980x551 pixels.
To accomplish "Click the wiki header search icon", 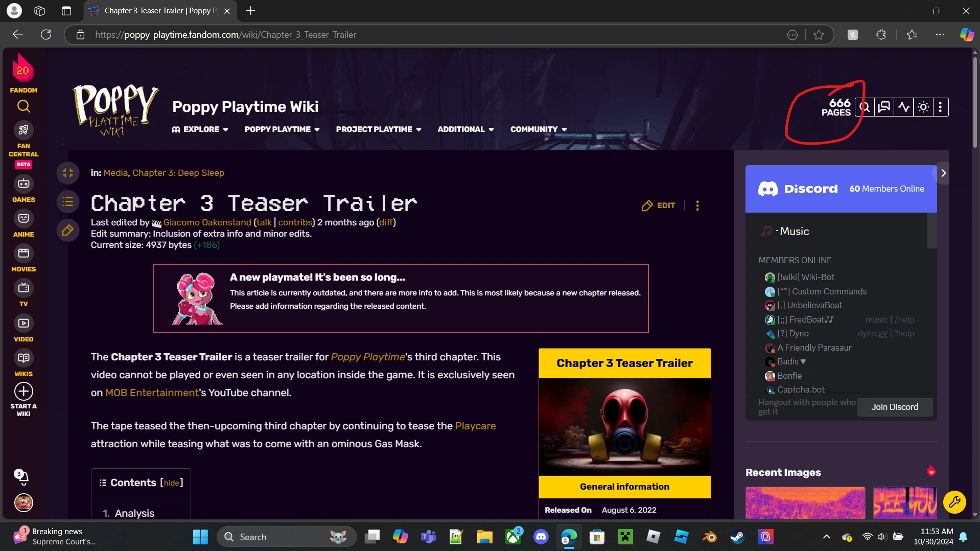I will [x=865, y=107].
